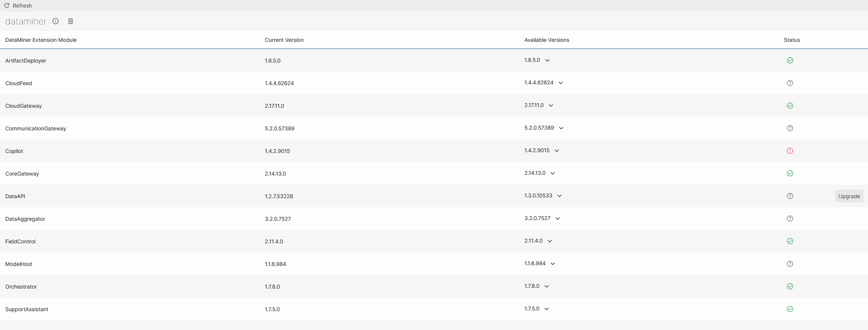Click CommunicationGateway current version 5.2.0.57389

[280, 128]
